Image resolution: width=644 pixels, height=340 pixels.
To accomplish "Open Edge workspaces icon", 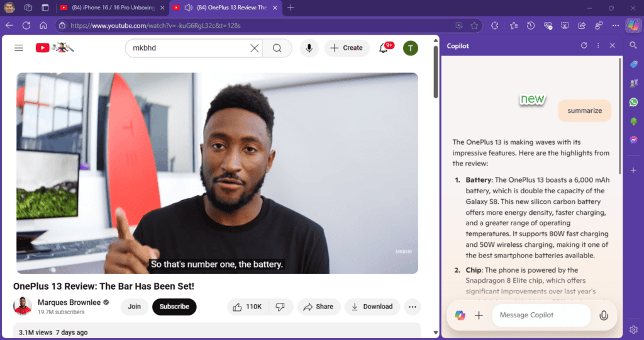I will (28, 8).
